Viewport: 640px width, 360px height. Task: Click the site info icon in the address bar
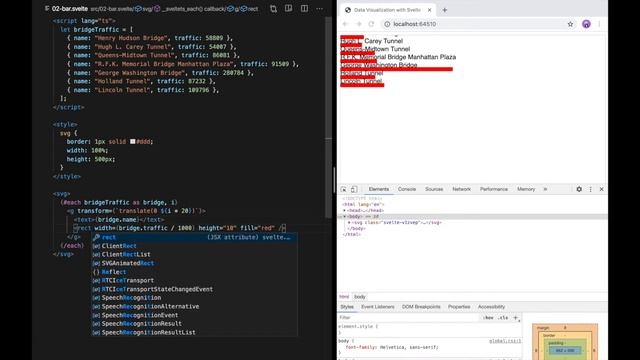point(387,24)
